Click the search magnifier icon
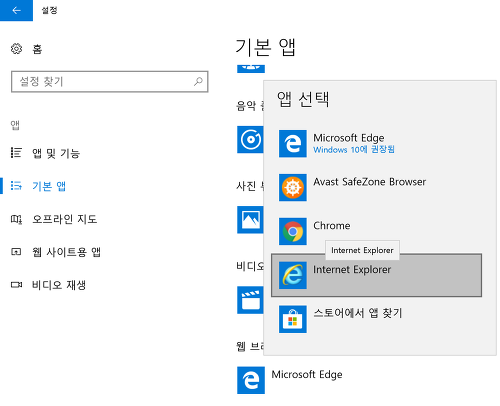The width and height of the screenshot is (500, 406). point(198,81)
